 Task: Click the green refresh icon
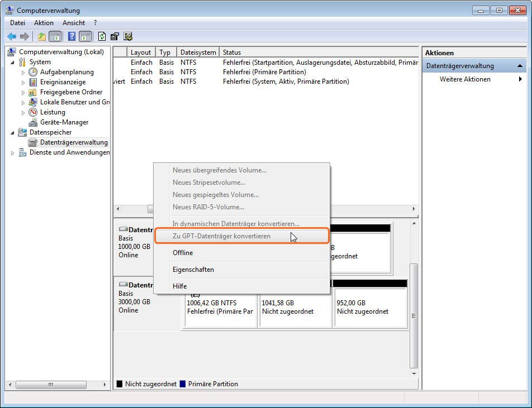pyautogui.click(x=102, y=36)
